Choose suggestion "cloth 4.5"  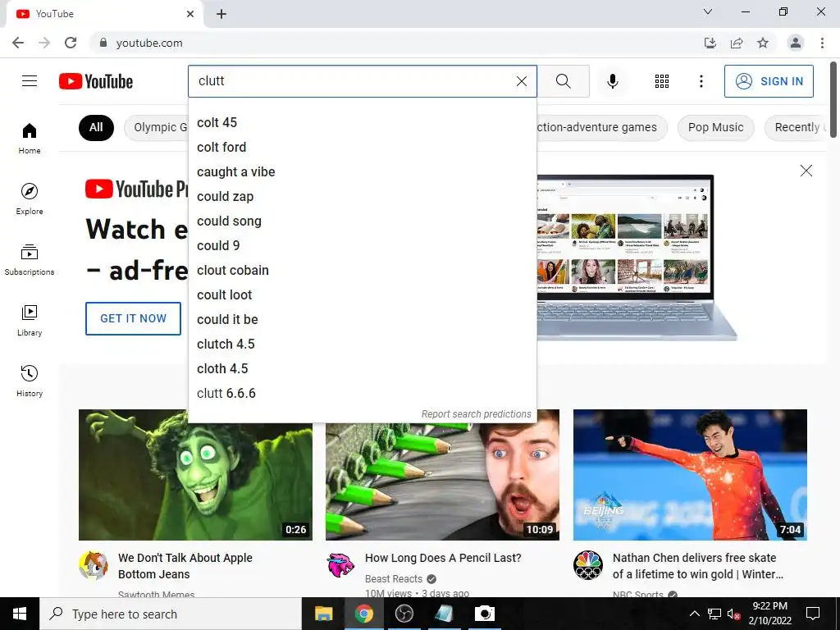click(362, 369)
